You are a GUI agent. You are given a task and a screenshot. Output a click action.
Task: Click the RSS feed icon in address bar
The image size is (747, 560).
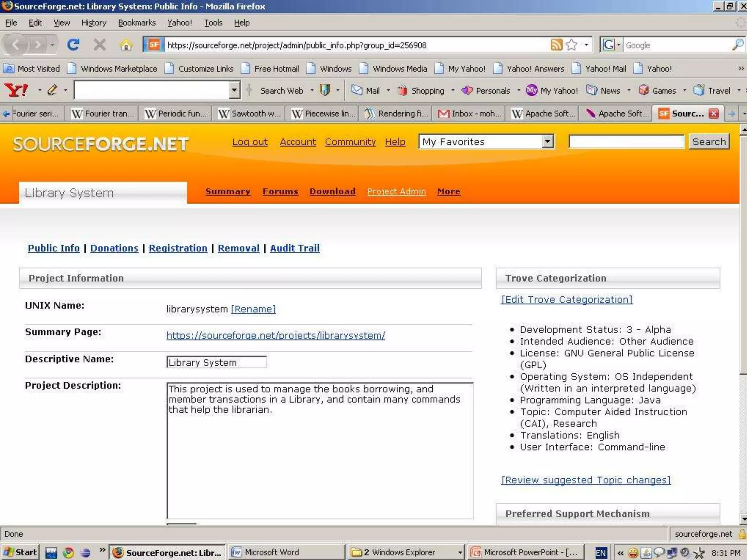(x=556, y=45)
